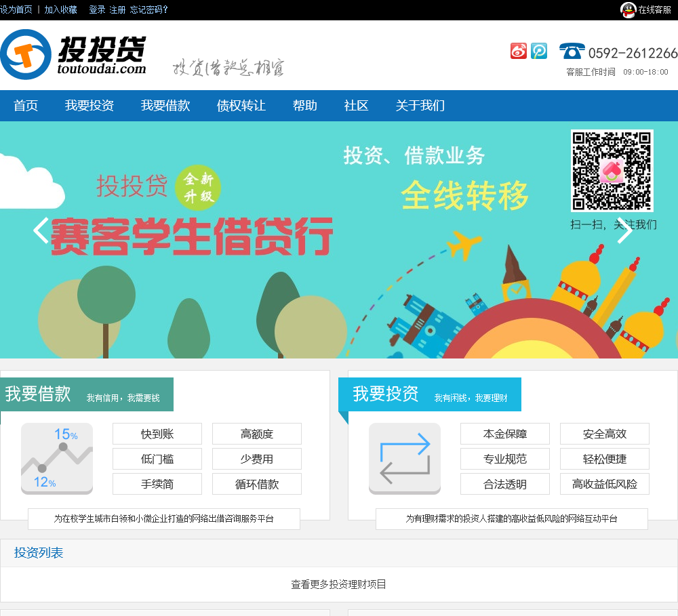Click the QQ penguin online service icon

(x=628, y=10)
